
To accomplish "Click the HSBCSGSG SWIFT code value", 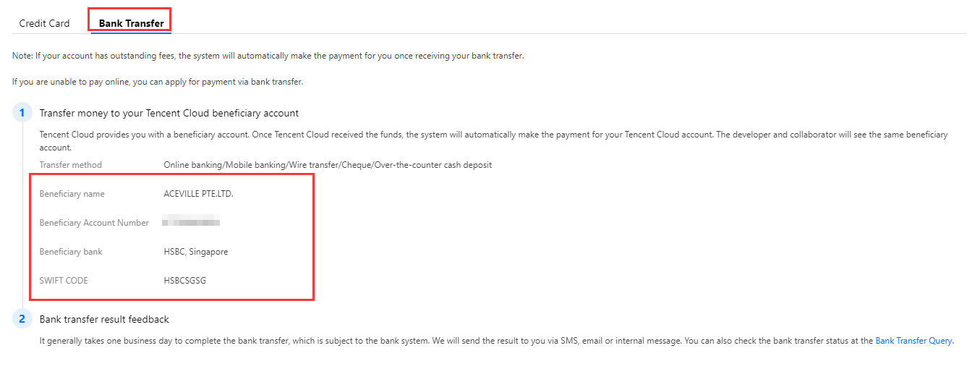I will [185, 281].
